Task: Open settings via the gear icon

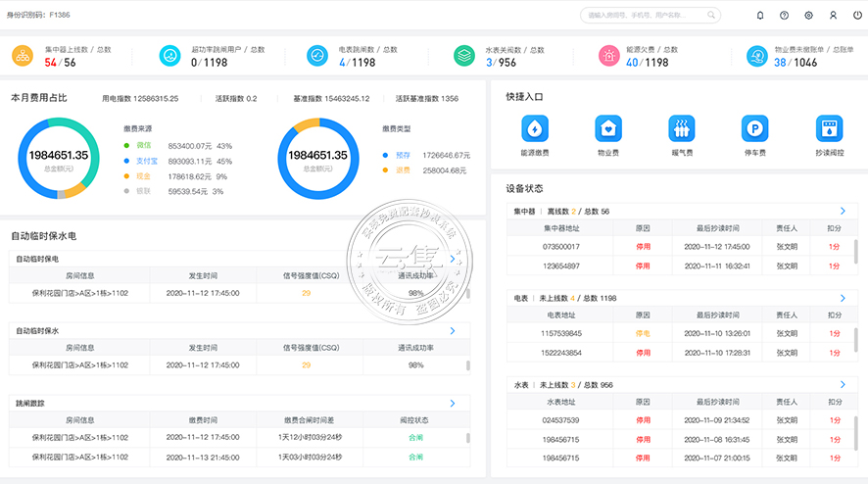Action: [x=808, y=16]
